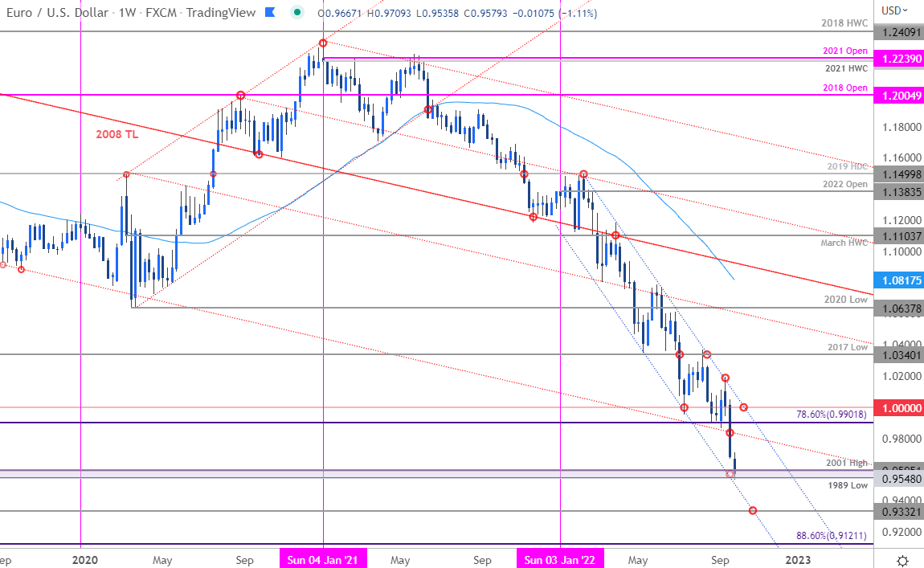Screen dimensions: 924x568
Task: Select the Sun 04 Jan '21 date marker
Action: 323,559
